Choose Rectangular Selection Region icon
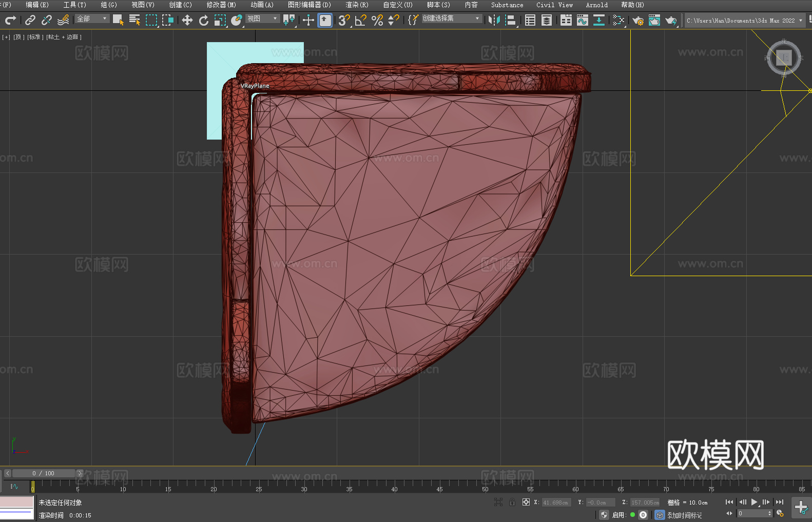The image size is (812, 522). [151, 20]
